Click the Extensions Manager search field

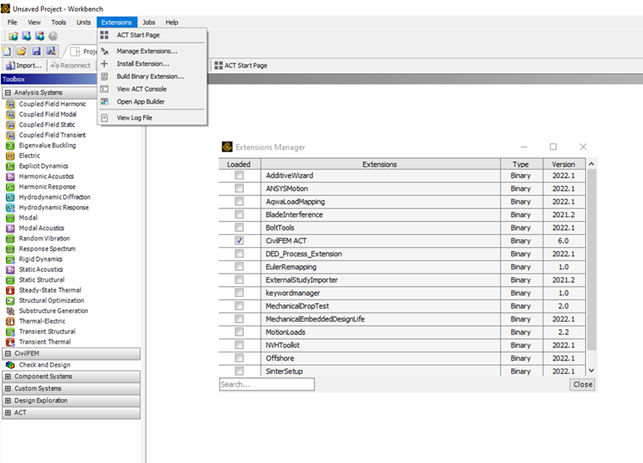[267, 384]
